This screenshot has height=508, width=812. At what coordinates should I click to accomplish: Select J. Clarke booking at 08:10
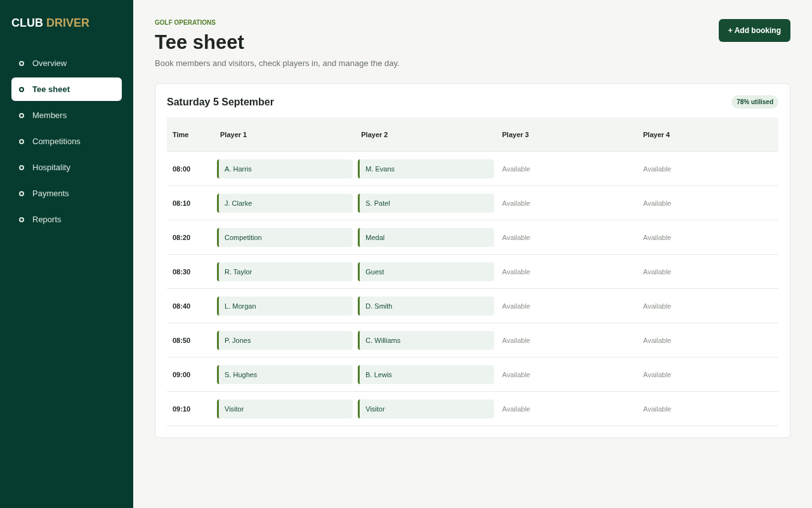pyautogui.click(x=285, y=203)
